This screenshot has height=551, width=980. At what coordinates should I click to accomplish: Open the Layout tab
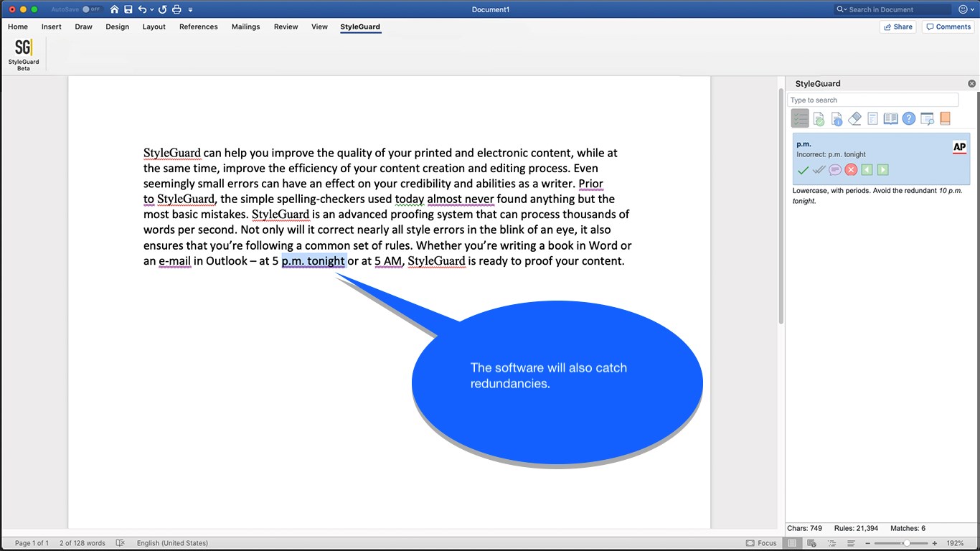point(154,27)
